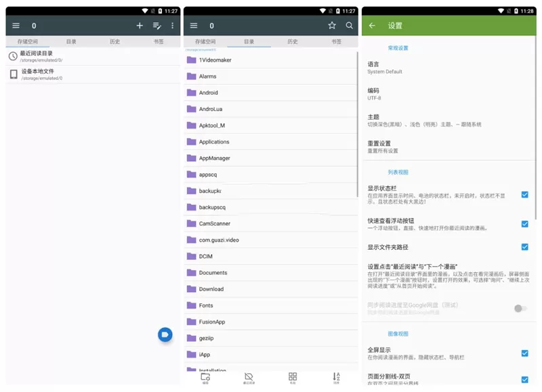The height and width of the screenshot is (392, 542).
Task: Toggle the 快速查看浮动按钮 checkbox
Action: pos(524,224)
